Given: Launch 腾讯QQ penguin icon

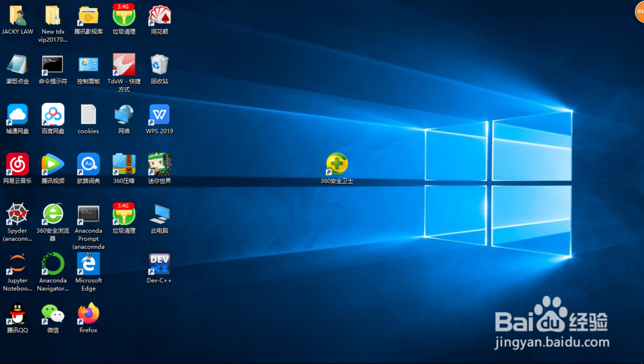Looking at the screenshot, I should point(17,314).
